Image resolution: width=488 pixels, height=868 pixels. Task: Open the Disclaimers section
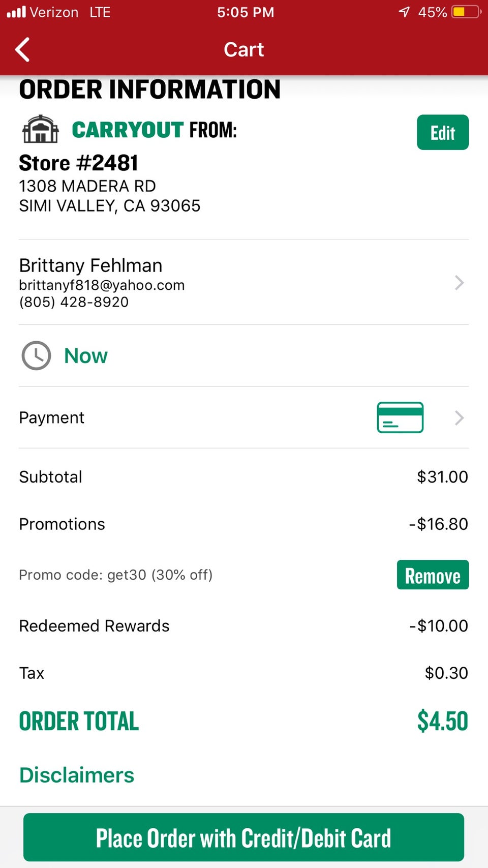pos(77,775)
